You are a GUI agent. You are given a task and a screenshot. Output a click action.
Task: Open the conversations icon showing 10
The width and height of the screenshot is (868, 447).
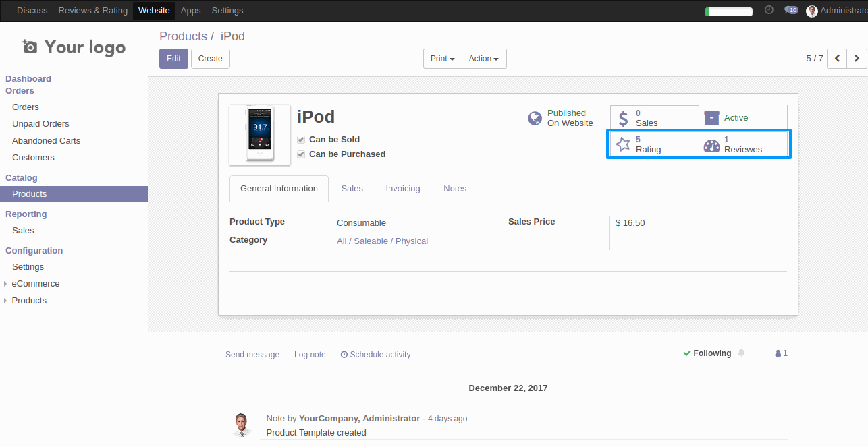click(x=791, y=10)
